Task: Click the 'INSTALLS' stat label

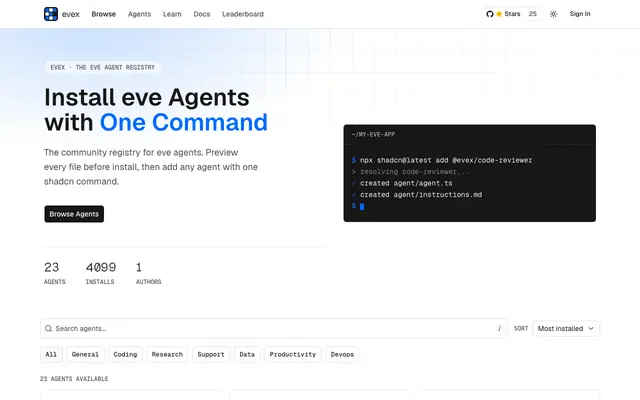Action: click(x=100, y=282)
